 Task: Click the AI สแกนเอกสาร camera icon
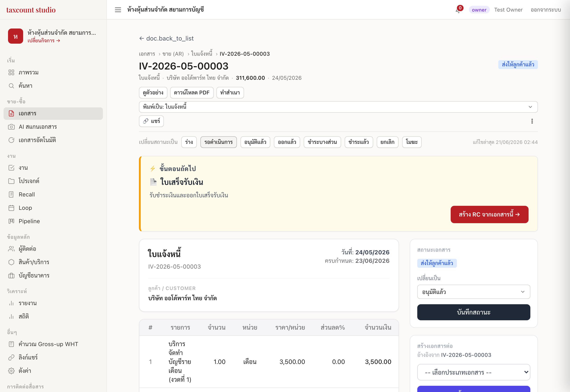coord(11,127)
